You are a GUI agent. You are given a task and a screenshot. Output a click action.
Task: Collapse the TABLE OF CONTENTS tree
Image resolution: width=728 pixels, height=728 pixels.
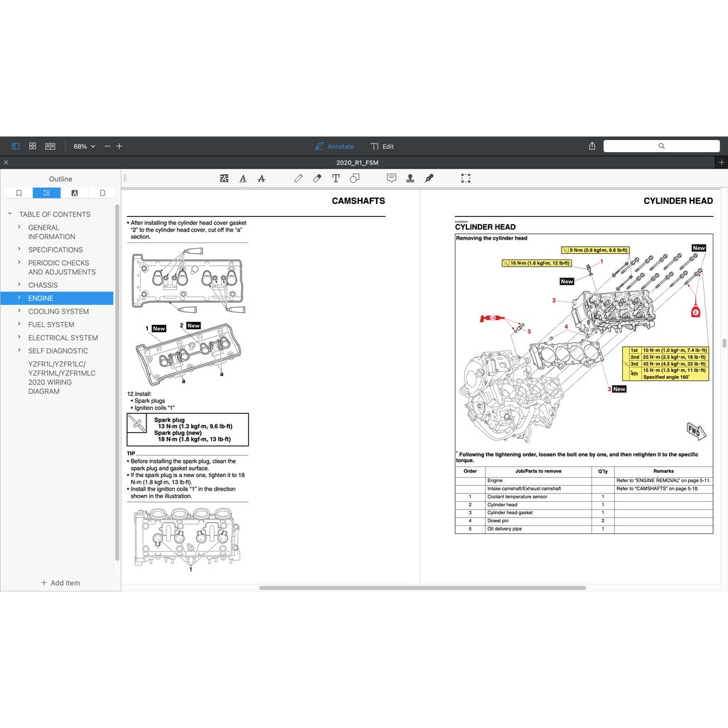pos(10,214)
